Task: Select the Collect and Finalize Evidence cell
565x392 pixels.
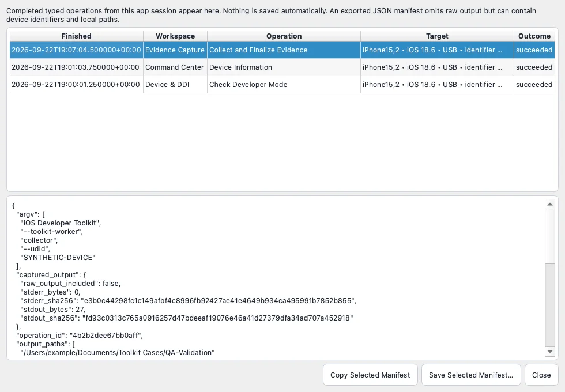Action: coord(284,50)
